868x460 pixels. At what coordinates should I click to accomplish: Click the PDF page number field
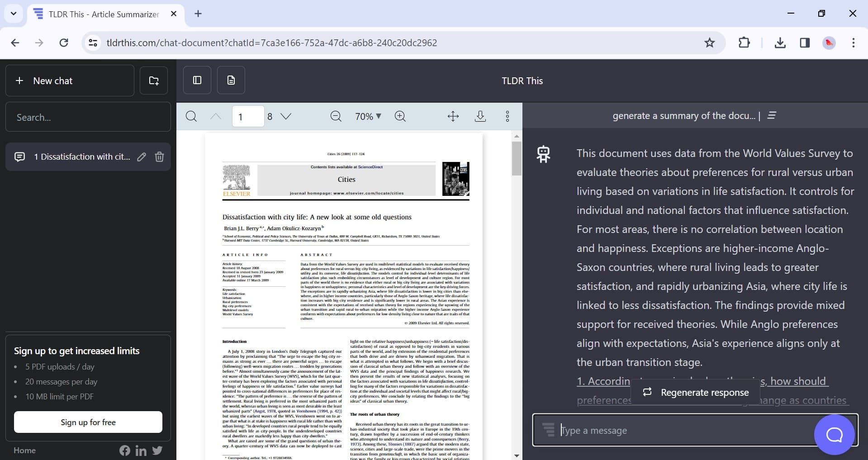click(248, 116)
